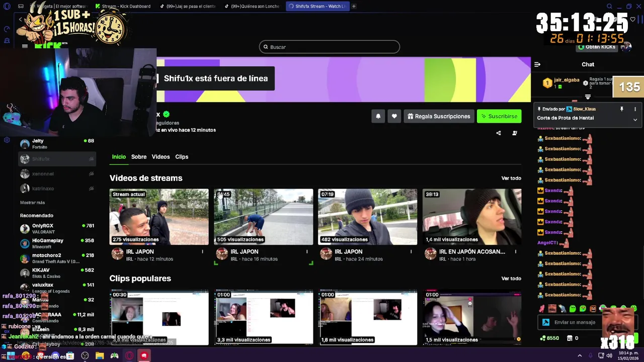Click the Buscar search field
This screenshot has width=644, height=362.
330,47
